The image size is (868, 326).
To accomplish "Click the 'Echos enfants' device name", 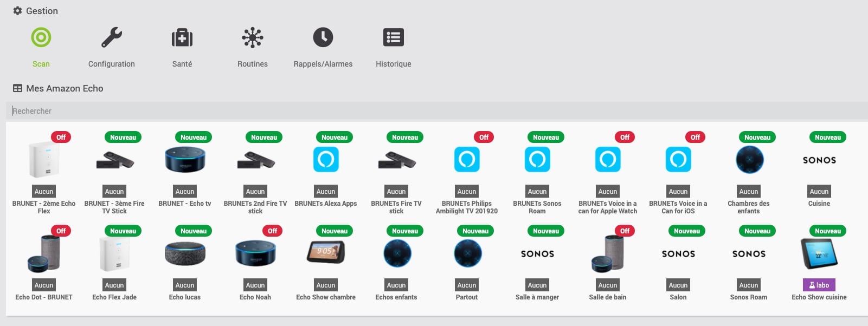I will 396,297.
